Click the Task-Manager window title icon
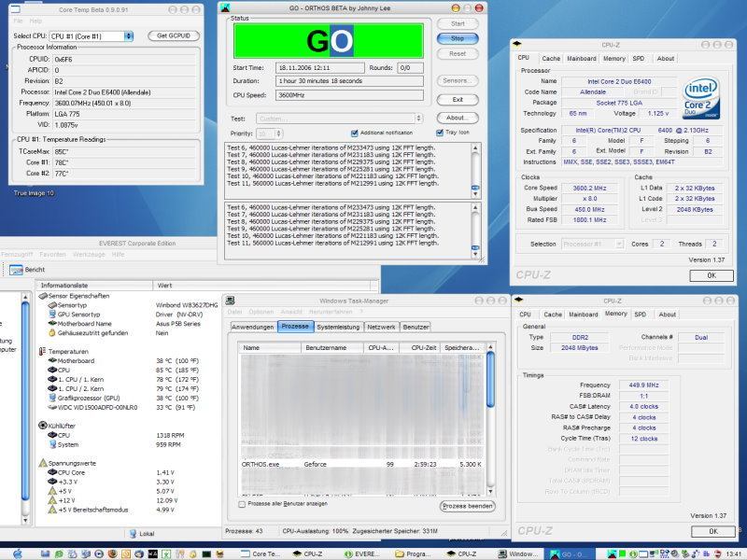The width and height of the screenshot is (747, 560). click(x=230, y=301)
